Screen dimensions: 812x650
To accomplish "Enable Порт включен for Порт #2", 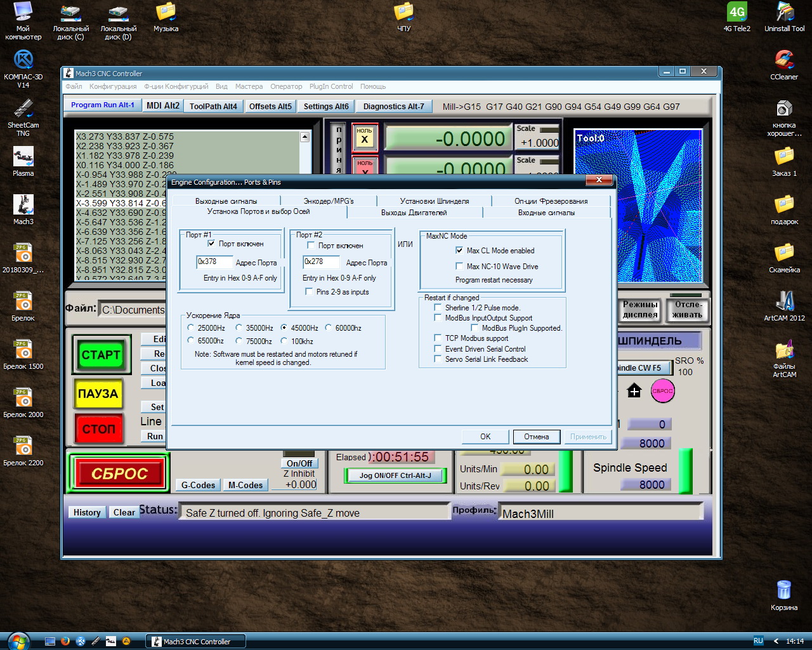I will [x=311, y=245].
